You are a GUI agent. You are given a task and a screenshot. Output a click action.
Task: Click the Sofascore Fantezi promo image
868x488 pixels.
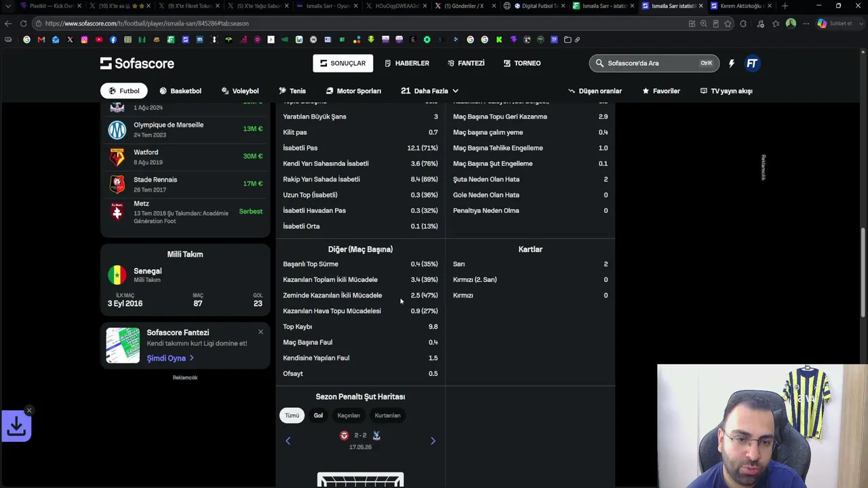(123, 345)
